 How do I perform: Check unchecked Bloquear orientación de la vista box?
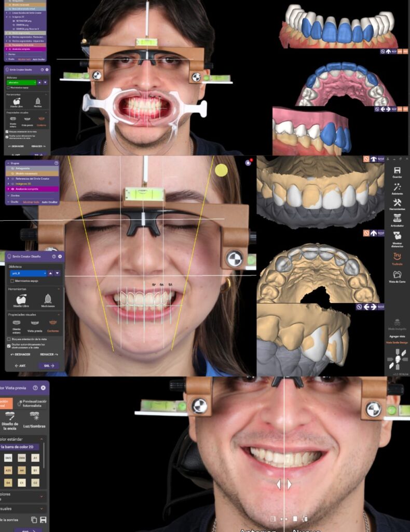pos(9,339)
